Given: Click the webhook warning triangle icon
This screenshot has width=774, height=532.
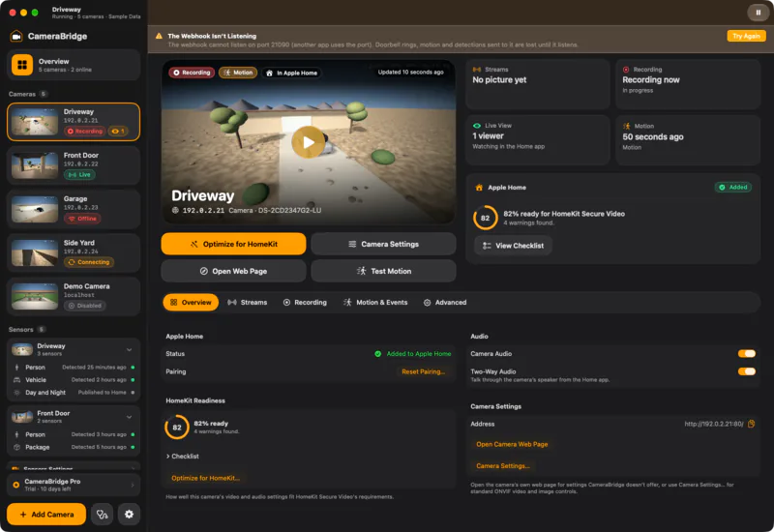Looking at the screenshot, I should pos(159,36).
